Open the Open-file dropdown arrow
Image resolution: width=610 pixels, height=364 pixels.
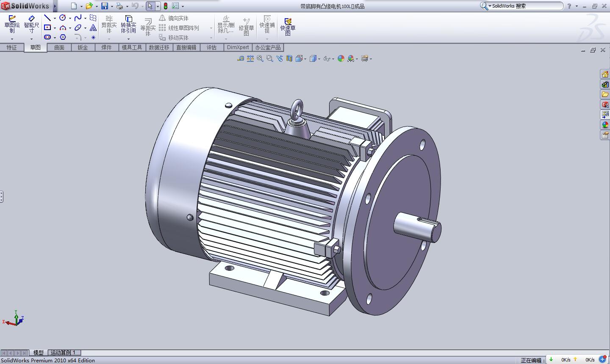(x=97, y=6)
